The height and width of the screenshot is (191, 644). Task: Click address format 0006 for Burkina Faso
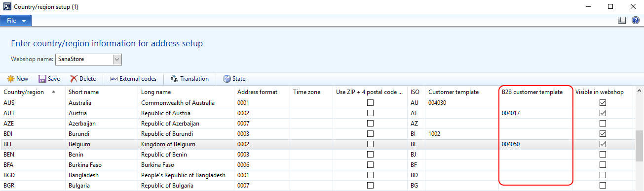point(262,165)
